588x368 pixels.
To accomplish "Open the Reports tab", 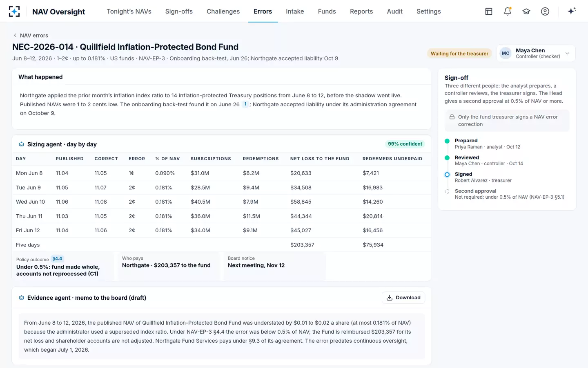I will 361,11.
